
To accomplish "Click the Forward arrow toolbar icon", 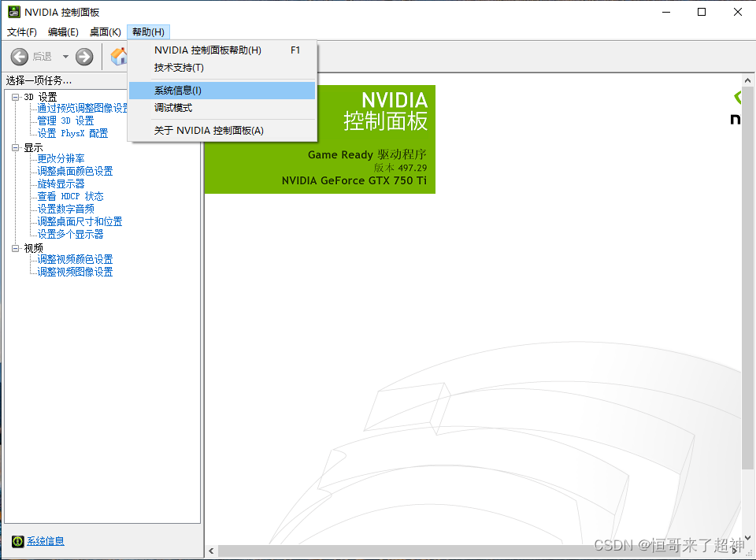I will pos(84,57).
